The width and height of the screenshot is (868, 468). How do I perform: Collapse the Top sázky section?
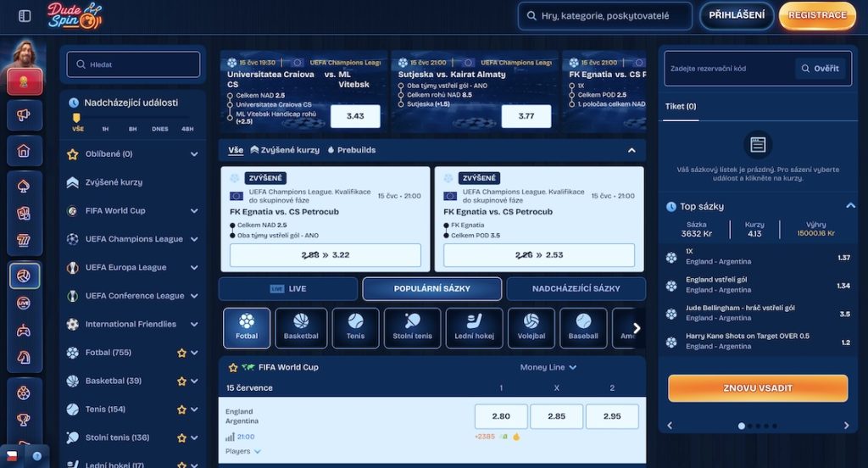pos(850,206)
